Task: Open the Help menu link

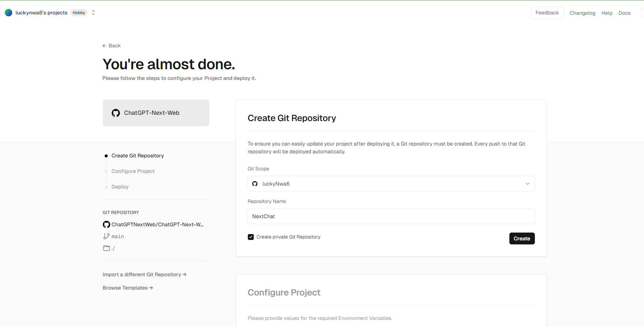Action: (x=607, y=13)
